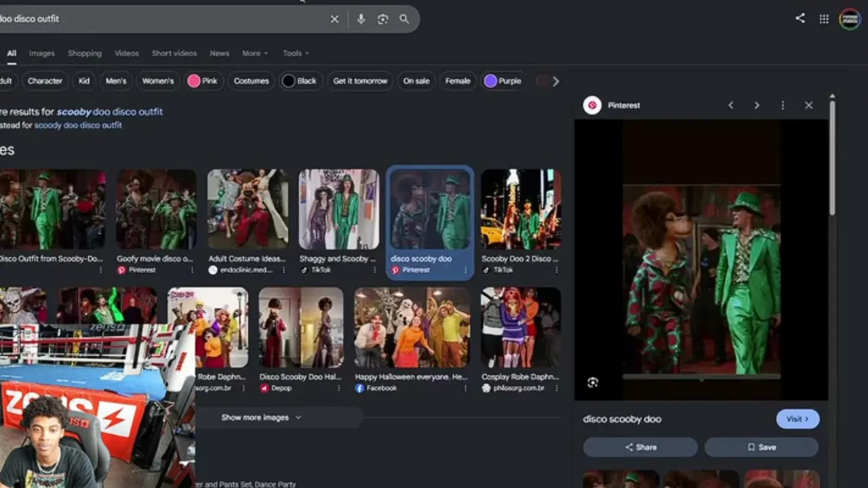Save the previewed image with Save button

[x=761, y=447]
